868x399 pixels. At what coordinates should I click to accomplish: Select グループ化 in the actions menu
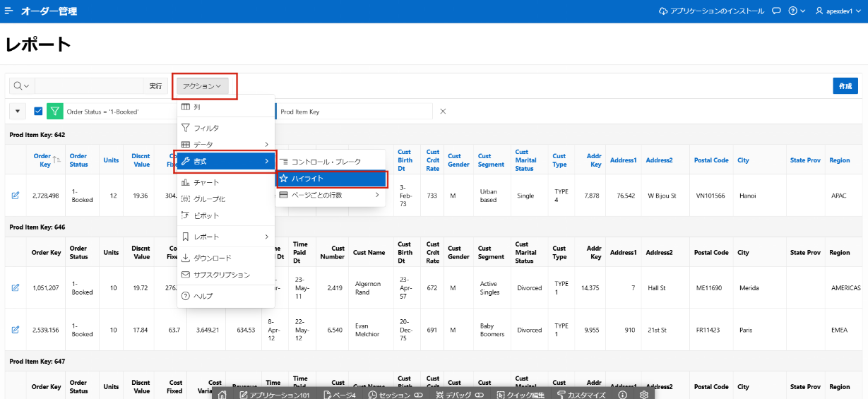tap(225, 199)
